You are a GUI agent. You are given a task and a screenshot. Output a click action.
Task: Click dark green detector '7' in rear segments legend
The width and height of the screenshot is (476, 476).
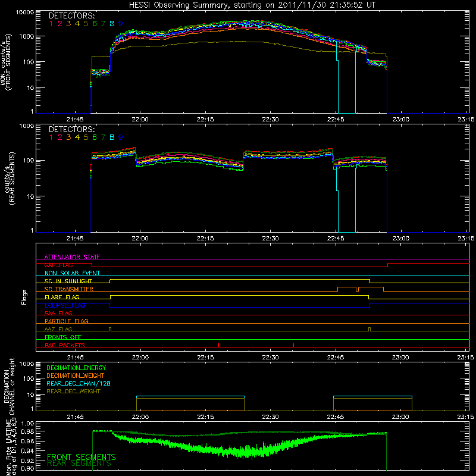click(103, 137)
